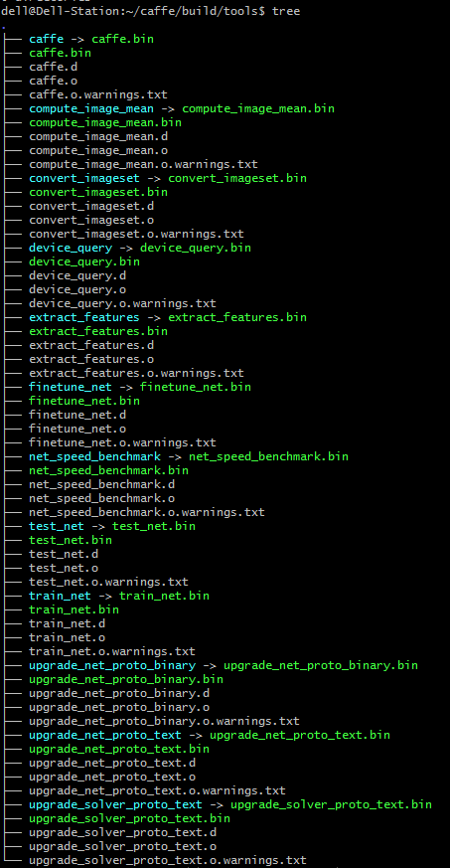Image resolution: width=450 pixels, height=868 pixels.
Task: Click the tree command in prompt line
Action: point(286,11)
